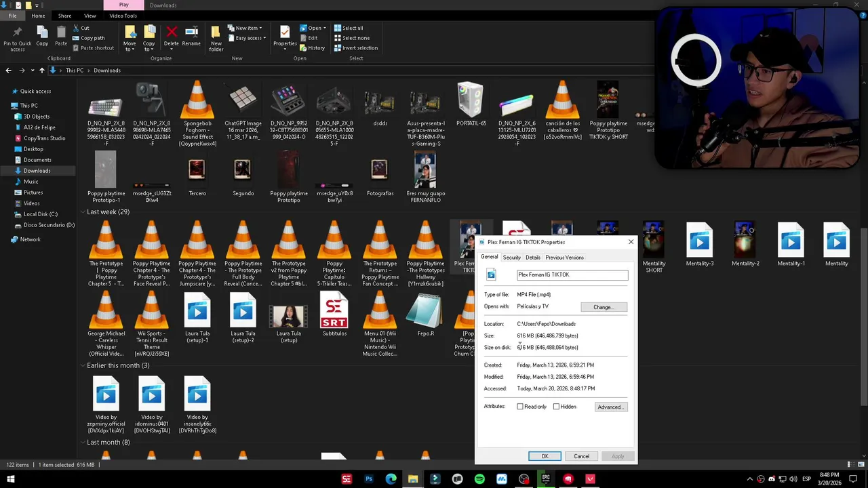Click the file name field in Properties
This screenshot has width=868, height=488.
point(572,275)
